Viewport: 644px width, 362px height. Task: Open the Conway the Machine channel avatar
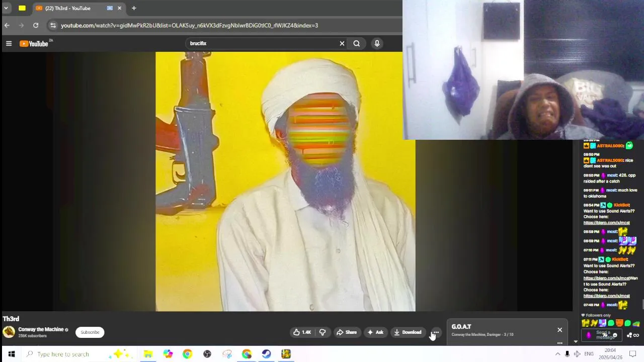coord(9,332)
